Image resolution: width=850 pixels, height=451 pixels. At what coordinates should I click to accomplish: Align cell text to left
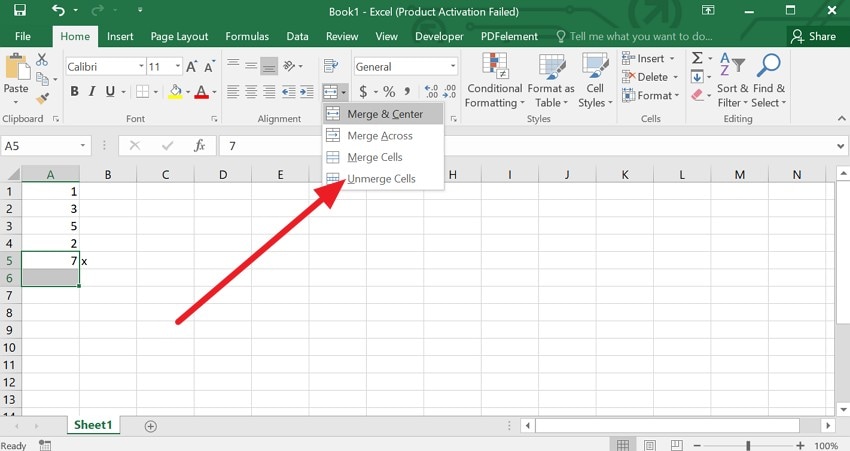click(x=233, y=92)
